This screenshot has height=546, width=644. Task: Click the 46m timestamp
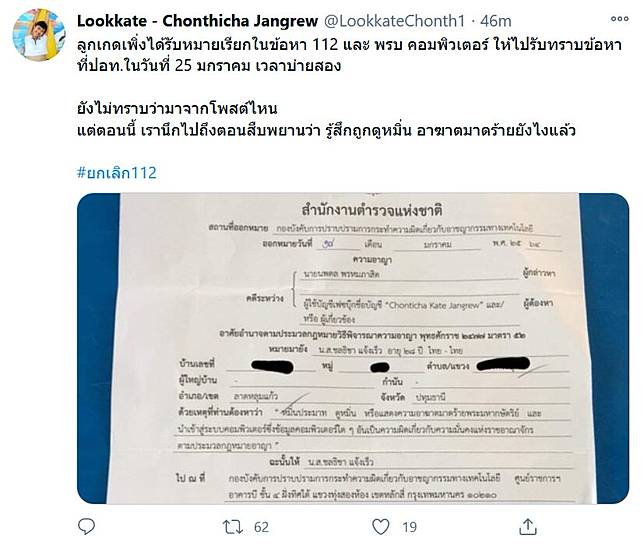(x=495, y=21)
